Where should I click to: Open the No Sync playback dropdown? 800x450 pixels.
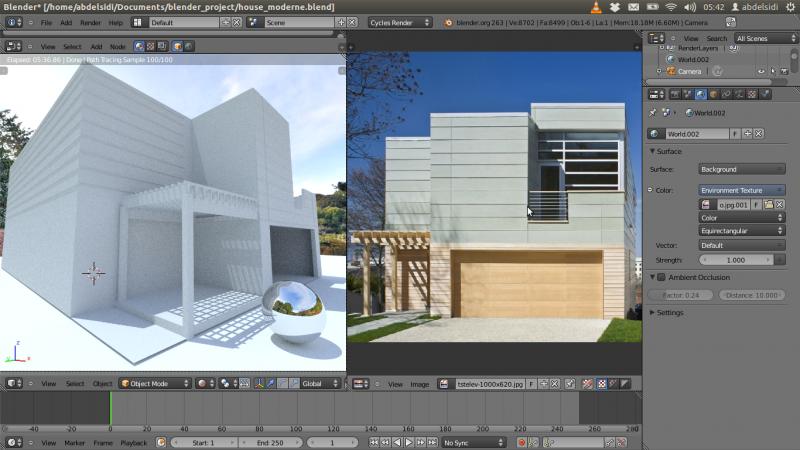pyautogui.click(x=473, y=443)
